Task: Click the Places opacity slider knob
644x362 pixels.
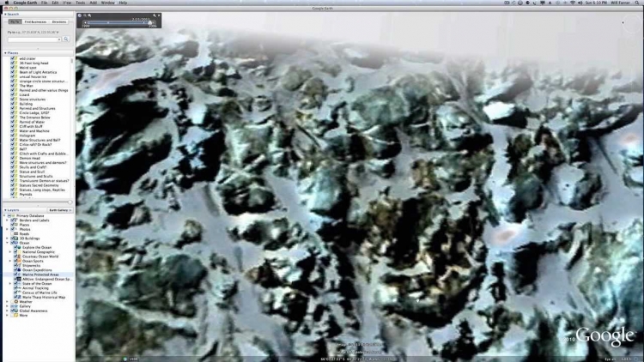Action: [x=70, y=202]
